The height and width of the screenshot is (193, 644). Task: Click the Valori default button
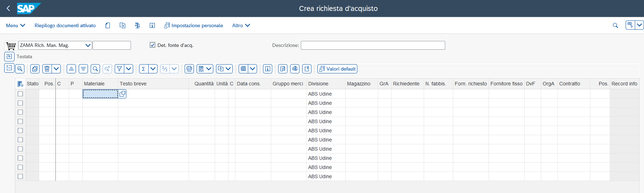tap(337, 69)
